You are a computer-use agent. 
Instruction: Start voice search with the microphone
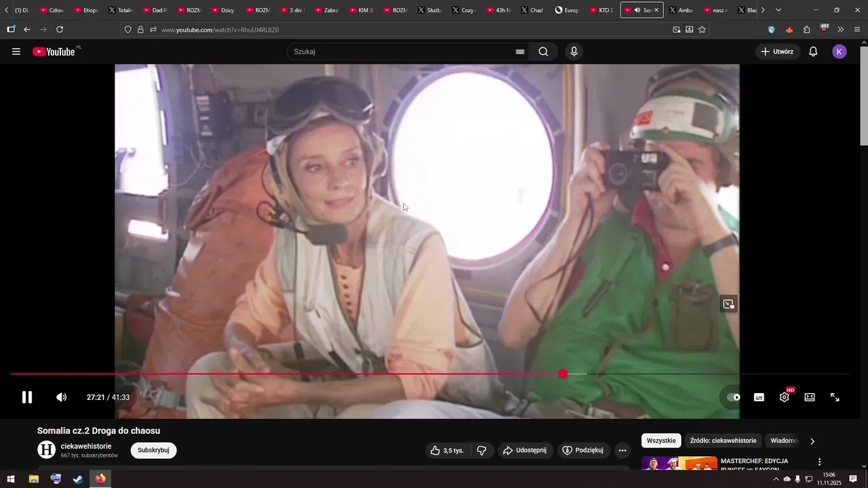pyautogui.click(x=574, y=52)
